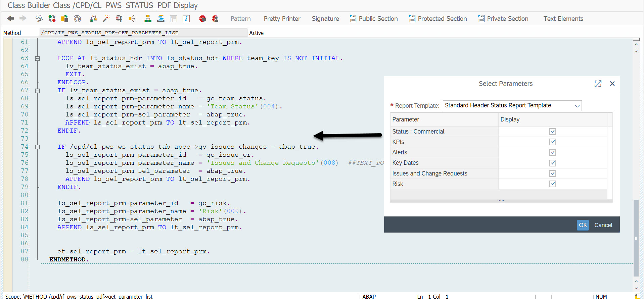Uncheck the KPIs Display checkbox
The image size is (644, 299).
click(553, 142)
